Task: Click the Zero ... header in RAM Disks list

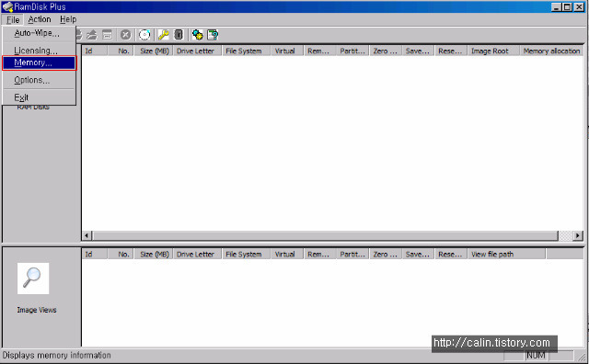Action: 386,51
